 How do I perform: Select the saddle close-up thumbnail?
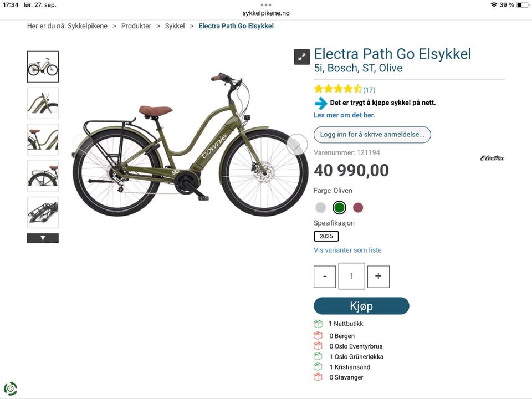coord(43,140)
